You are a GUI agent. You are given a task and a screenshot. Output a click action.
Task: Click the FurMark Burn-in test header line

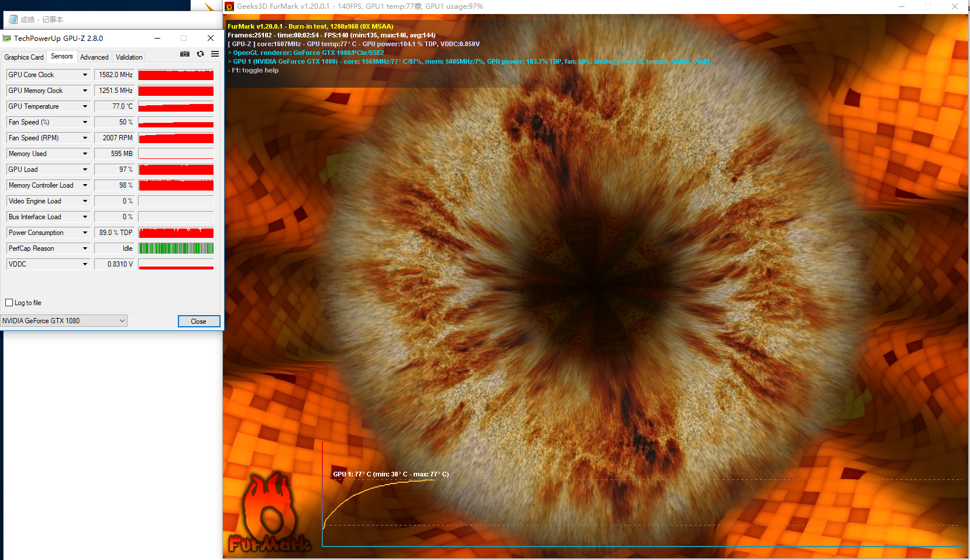tap(311, 26)
